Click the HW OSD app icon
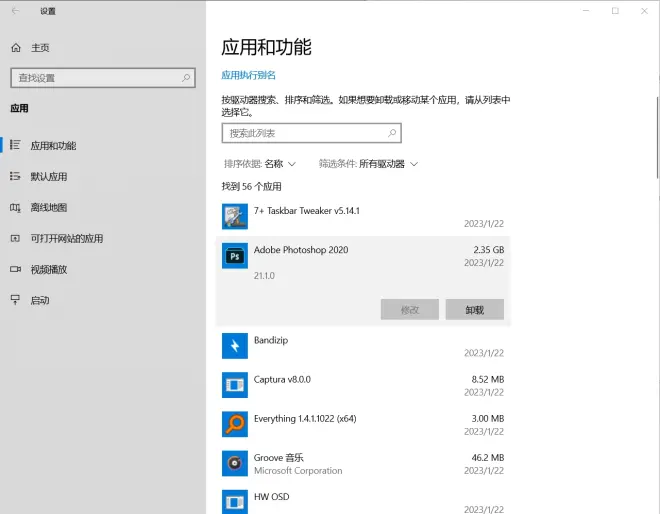660x514 pixels. [x=235, y=502]
